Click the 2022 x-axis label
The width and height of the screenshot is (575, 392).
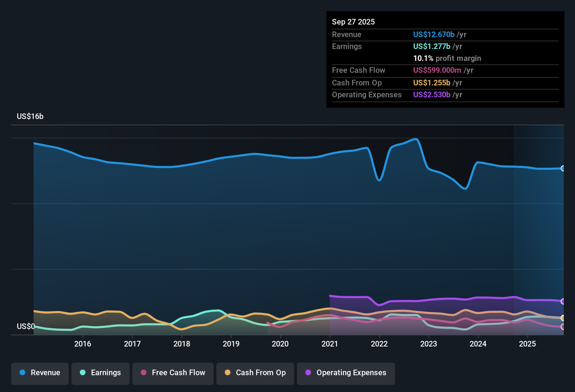pos(379,344)
